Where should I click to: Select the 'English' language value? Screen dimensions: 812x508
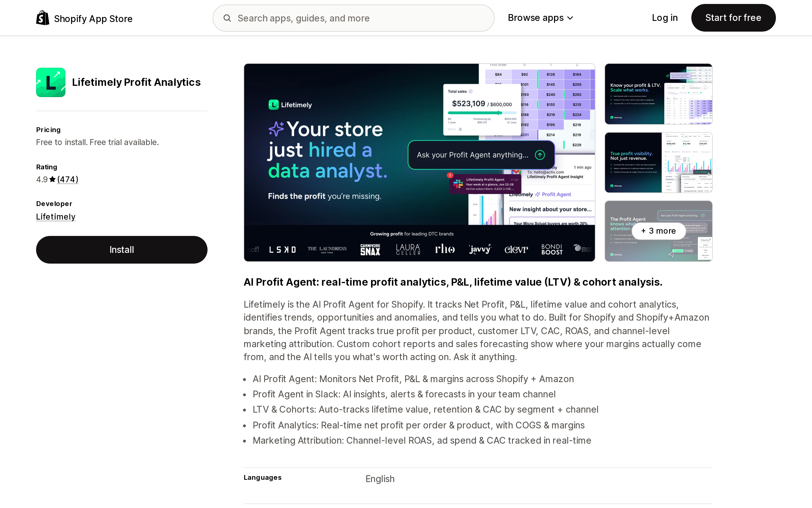point(380,479)
